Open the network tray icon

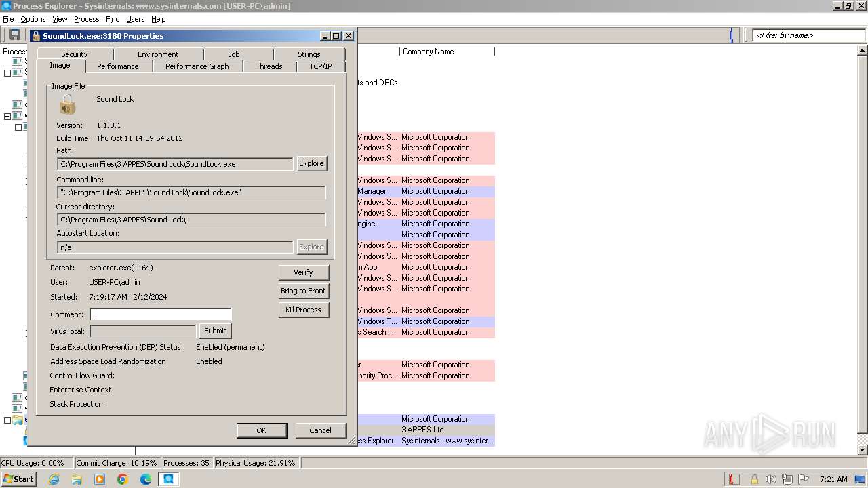pos(788,479)
